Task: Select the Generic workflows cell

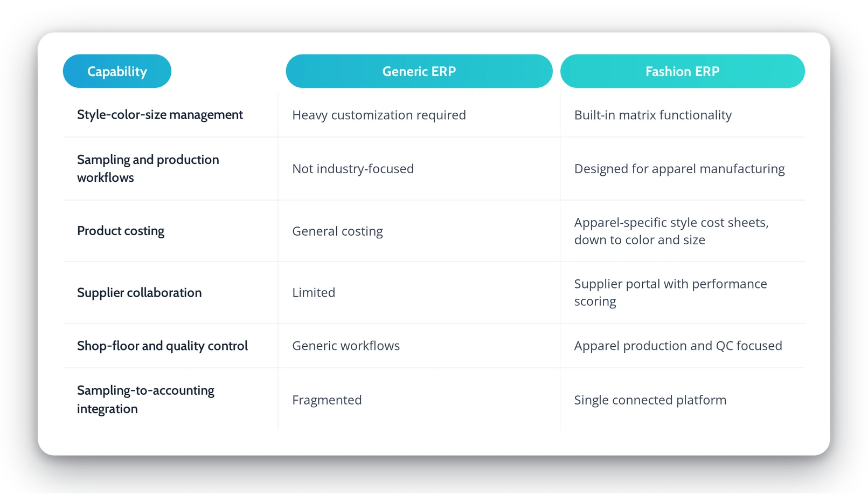Action: click(x=346, y=346)
